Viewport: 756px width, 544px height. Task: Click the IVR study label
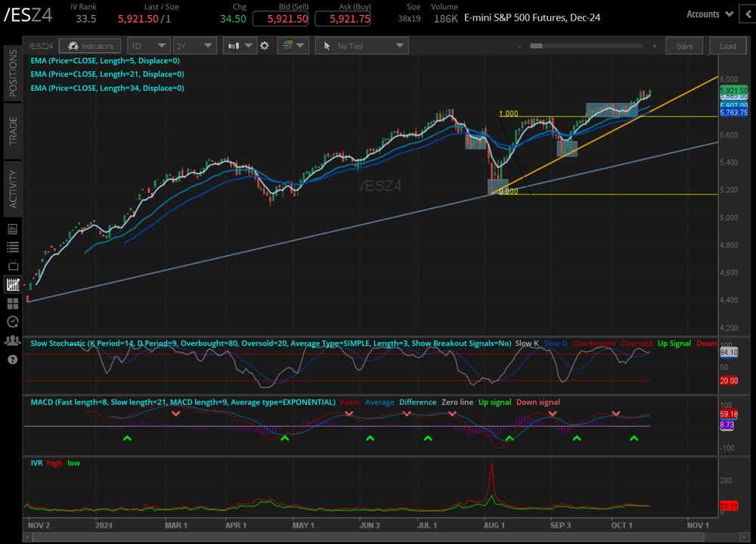pyautogui.click(x=36, y=463)
